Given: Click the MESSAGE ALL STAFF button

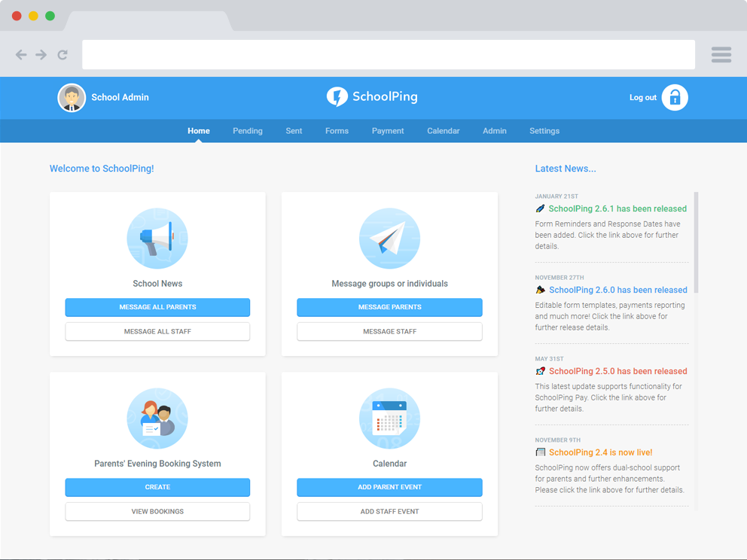Looking at the screenshot, I should [x=157, y=331].
